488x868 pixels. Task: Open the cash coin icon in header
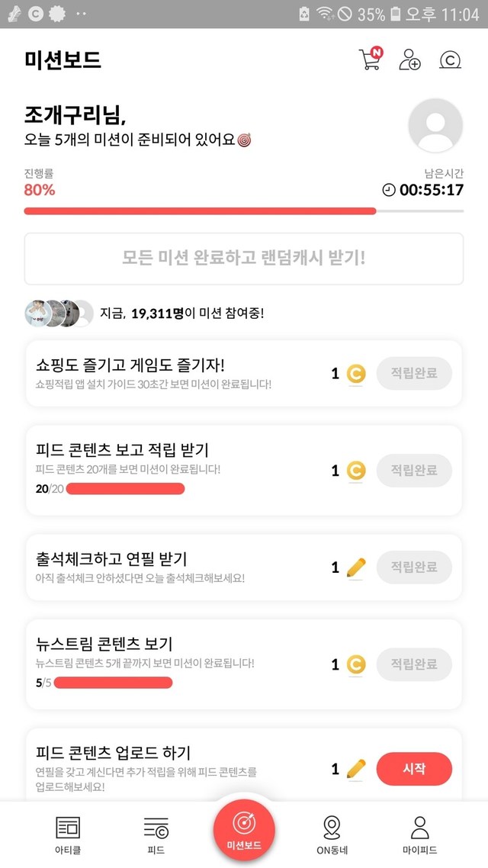pos(451,60)
